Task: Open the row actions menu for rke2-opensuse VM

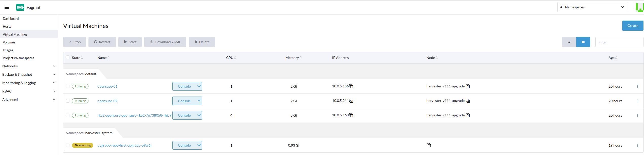Action: (638, 115)
